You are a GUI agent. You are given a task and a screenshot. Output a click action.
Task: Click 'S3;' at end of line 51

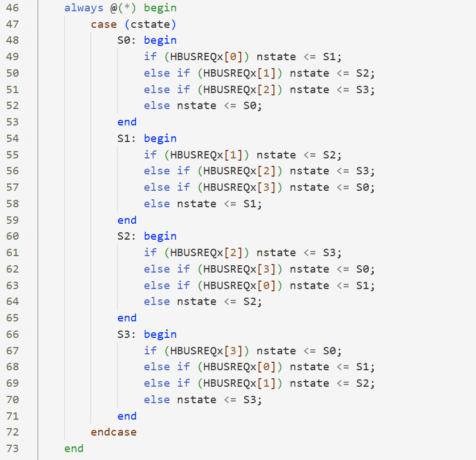click(x=365, y=90)
